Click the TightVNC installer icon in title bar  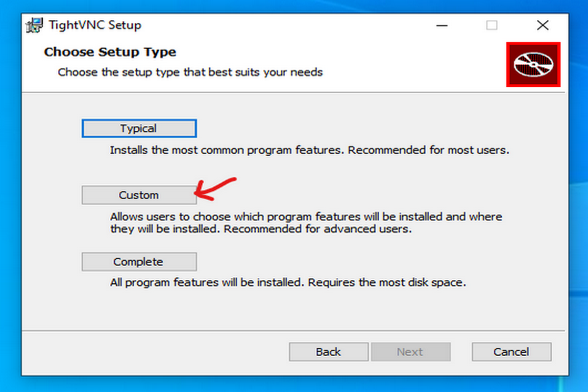tap(34, 25)
